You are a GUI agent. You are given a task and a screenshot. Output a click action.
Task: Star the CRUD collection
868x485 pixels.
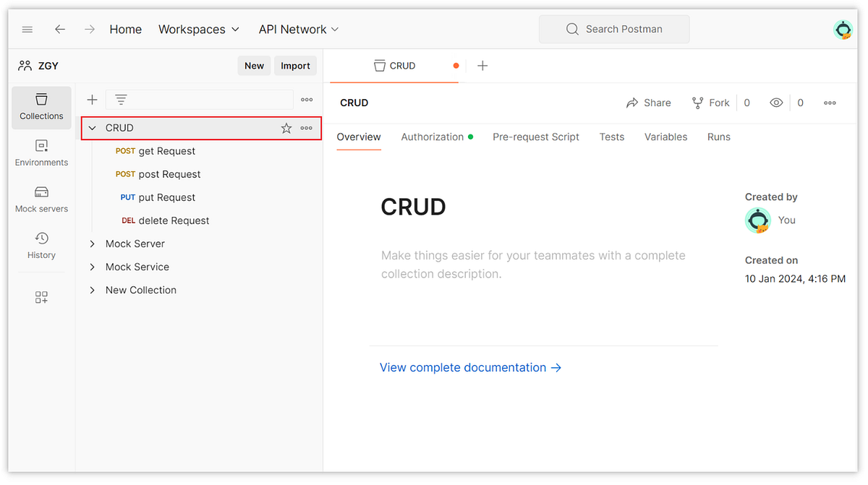[286, 128]
